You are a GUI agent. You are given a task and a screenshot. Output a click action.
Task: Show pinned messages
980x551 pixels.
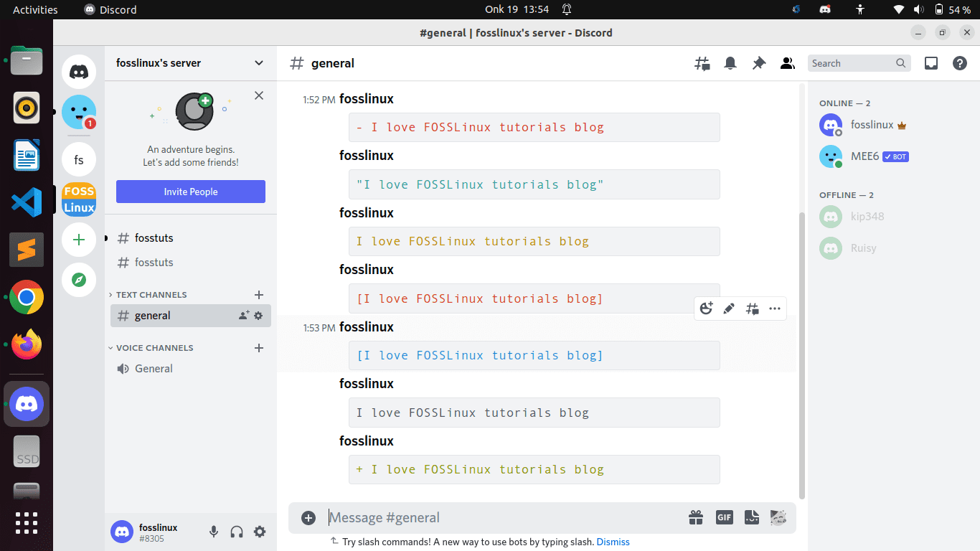point(759,63)
